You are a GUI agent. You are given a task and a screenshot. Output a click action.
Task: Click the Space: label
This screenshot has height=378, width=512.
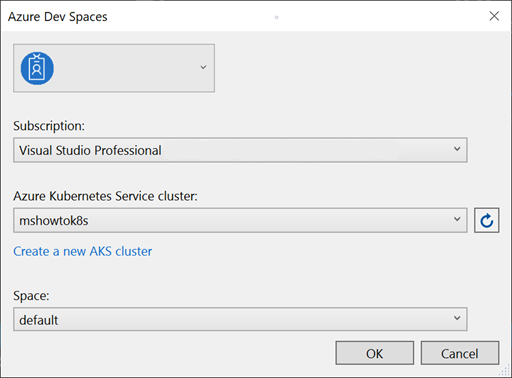pos(31,296)
